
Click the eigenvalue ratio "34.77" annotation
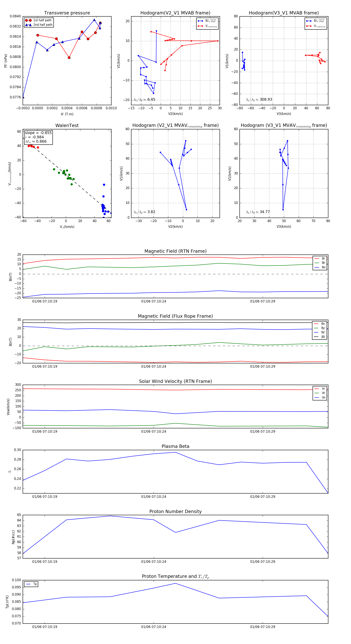(x=265, y=212)
